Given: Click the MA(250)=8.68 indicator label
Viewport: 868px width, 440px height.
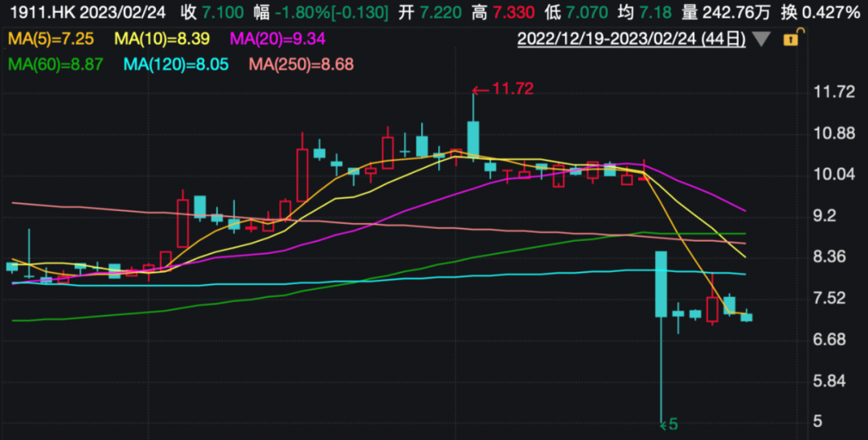Looking at the screenshot, I should pyautogui.click(x=301, y=64).
